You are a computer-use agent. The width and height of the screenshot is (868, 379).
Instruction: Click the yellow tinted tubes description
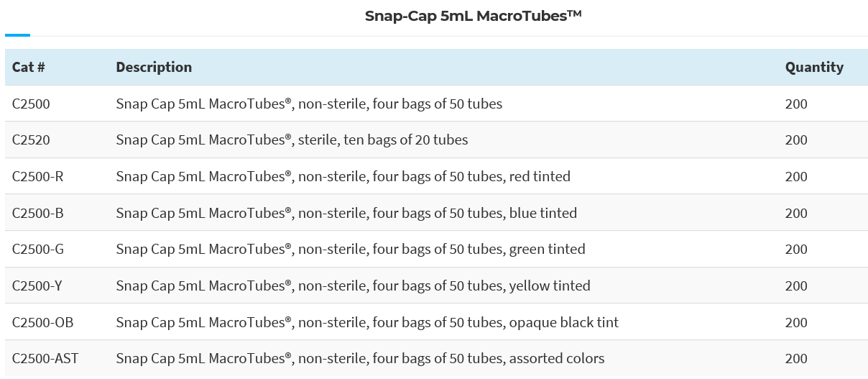[x=353, y=286]
